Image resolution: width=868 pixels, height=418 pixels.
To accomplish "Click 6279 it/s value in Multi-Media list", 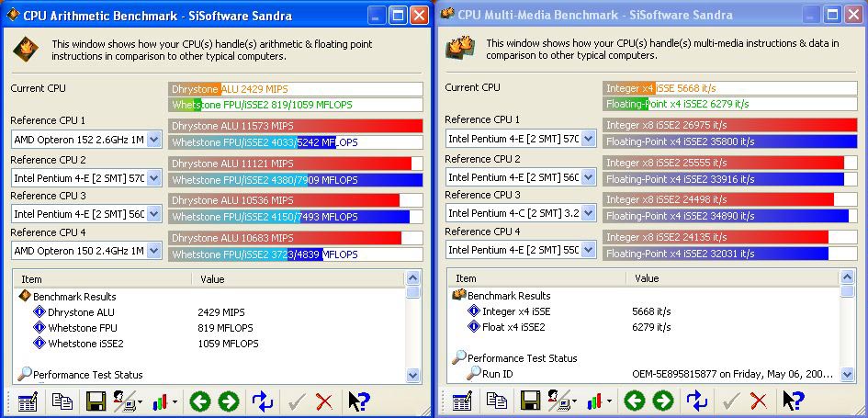I will click(x=651, y=327).
